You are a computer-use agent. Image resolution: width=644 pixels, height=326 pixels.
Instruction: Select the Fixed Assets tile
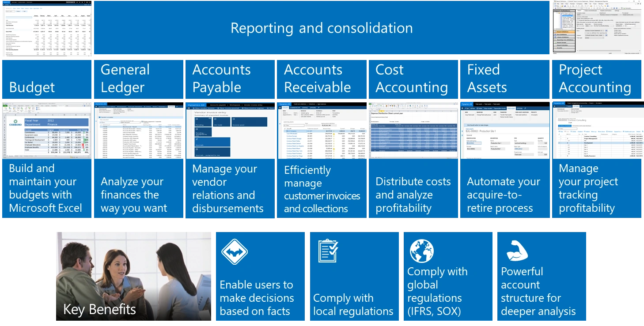click(505, 80)
